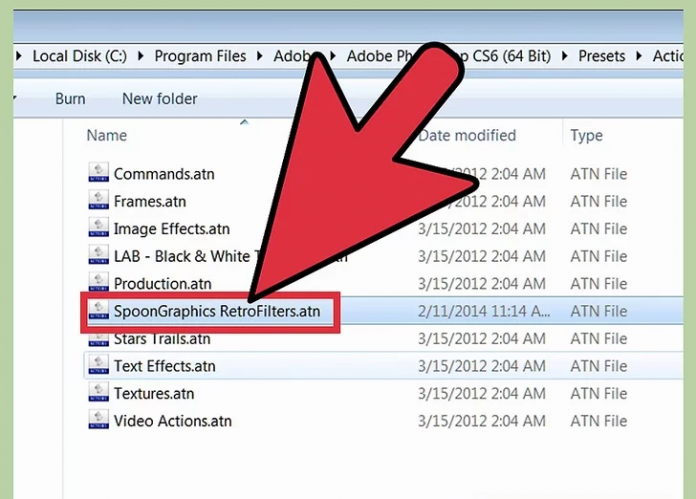
Task: Expand arrow after Local Disk (C:) breadcrumb
Action: tap(140, 57)
